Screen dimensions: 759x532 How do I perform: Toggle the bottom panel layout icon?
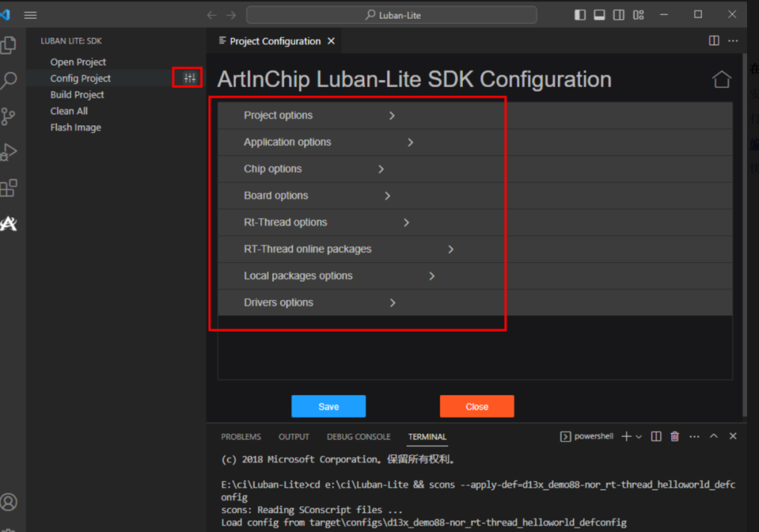pyautogui.click(x=599, y=15)
